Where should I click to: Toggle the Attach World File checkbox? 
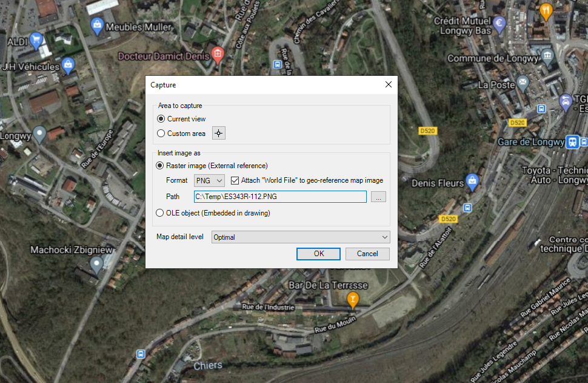tap(235, 180)
